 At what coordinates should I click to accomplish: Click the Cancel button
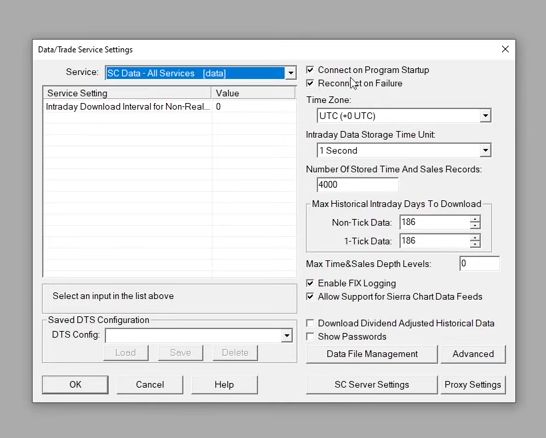point(150,385)
